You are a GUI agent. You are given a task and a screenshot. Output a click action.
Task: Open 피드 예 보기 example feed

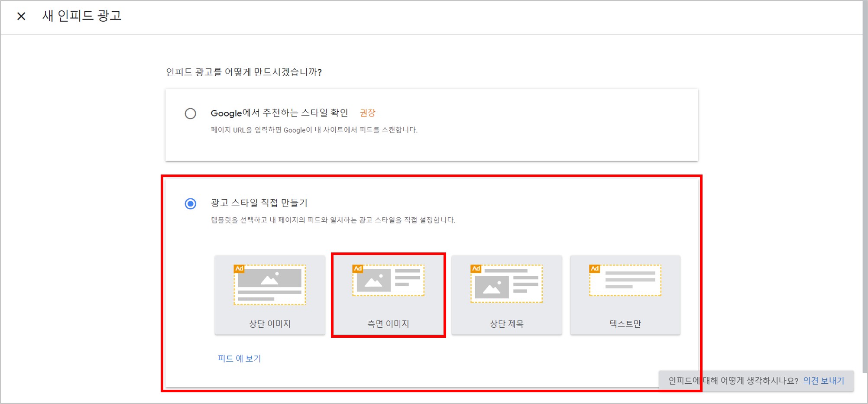click(x=239, y=358)
